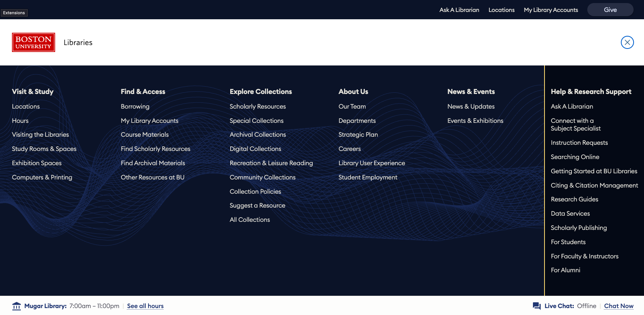The image size is (644, 315).
Task: Open Find Archival Materials
Action: (x=153, y=163)
